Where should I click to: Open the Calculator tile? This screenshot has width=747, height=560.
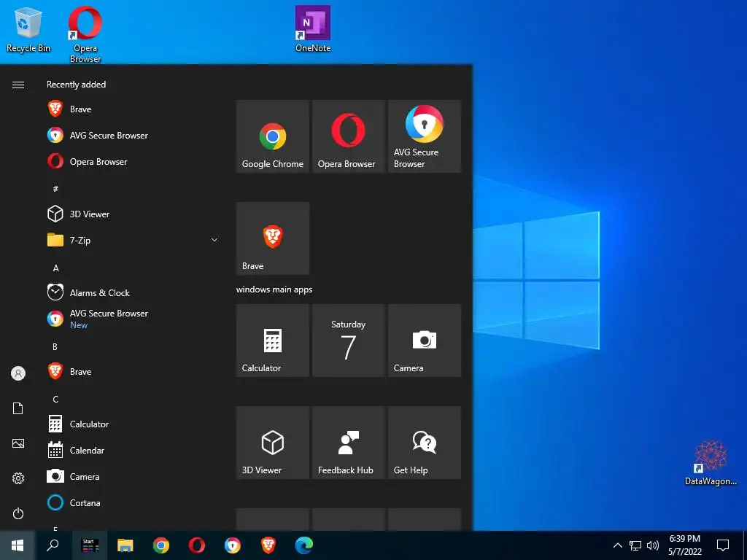[273, 341]
